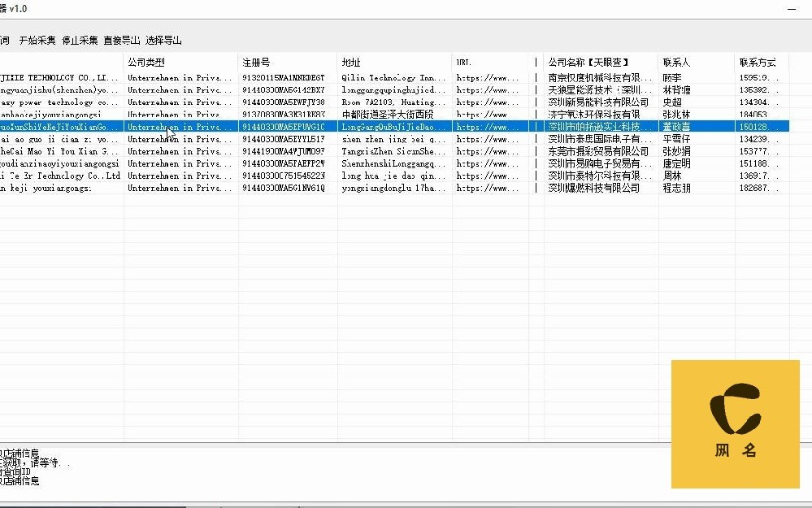The height and width of the screenshot is (508, 812).
Task: Click registration number 91441900MA4WJUM09 cell
Action: (284, 151)
